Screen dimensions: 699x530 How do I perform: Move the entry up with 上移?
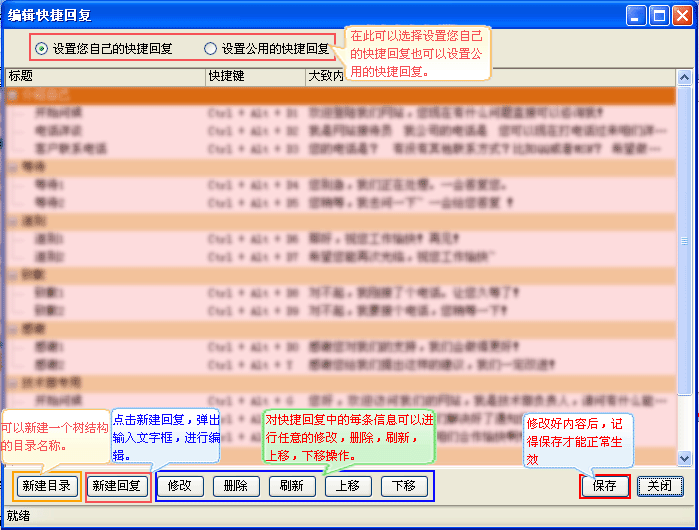(x=348, y=486)
